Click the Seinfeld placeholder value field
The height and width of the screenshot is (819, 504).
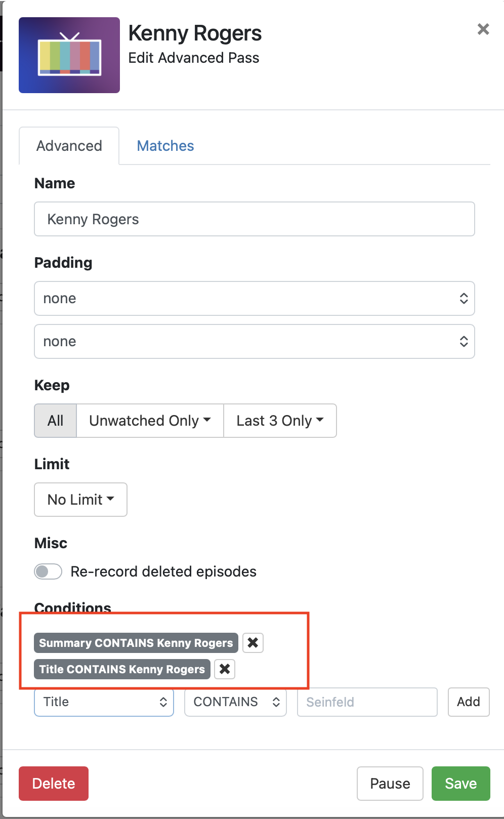(x=367, y=702)
